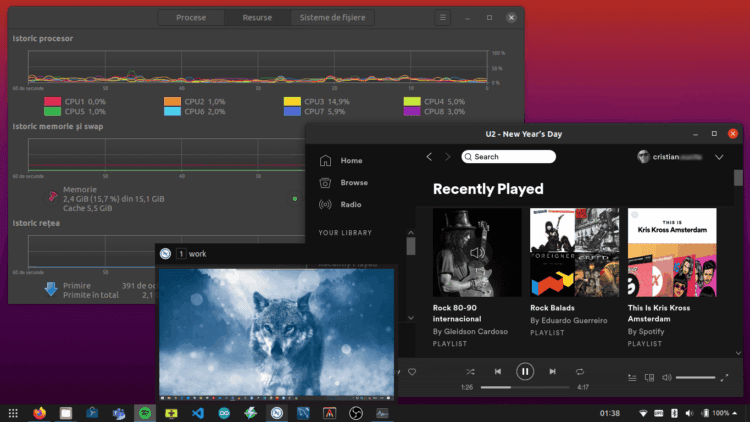Open the 'By Spotify' creator link
This screenshot has height=422, width=750.
tap(646, 332)
